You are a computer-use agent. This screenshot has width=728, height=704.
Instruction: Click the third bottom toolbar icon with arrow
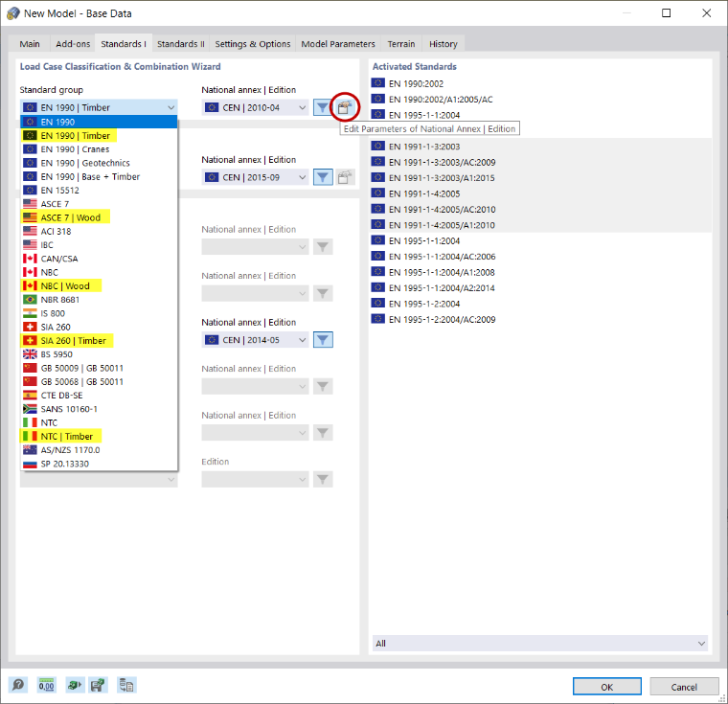tap(75, 685)
